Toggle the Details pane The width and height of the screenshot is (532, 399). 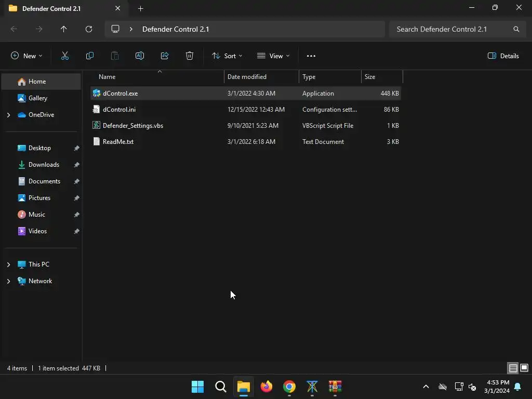(x=503, y=56)
